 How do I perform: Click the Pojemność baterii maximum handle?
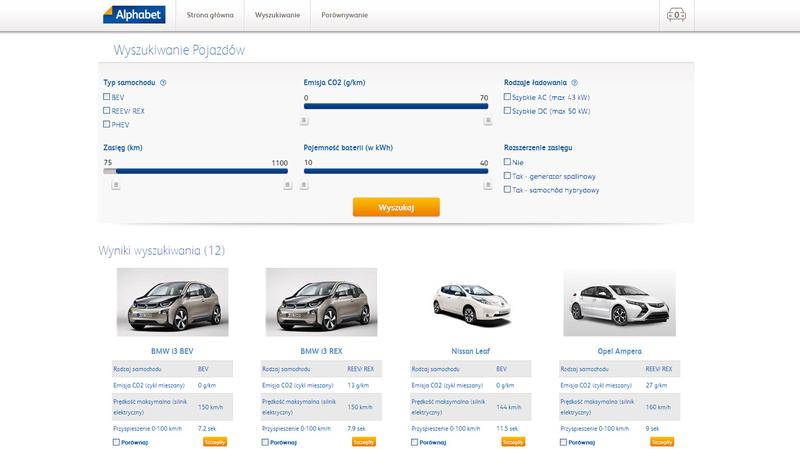click(x=488, y=185)
